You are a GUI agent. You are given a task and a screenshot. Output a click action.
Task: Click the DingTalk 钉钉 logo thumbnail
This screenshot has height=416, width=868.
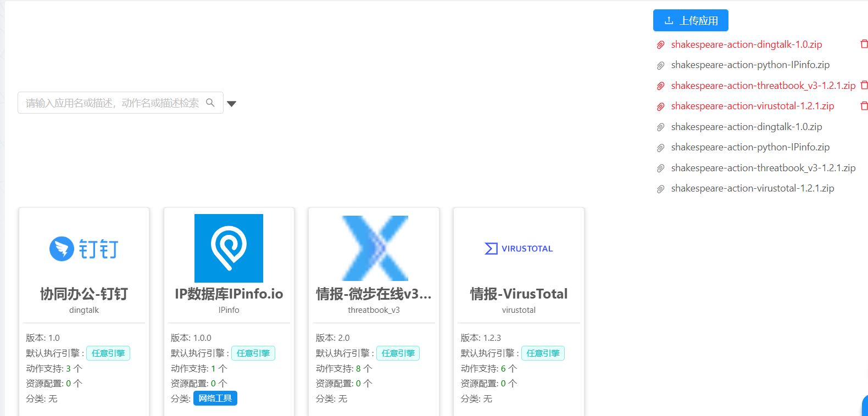[84, 249]
